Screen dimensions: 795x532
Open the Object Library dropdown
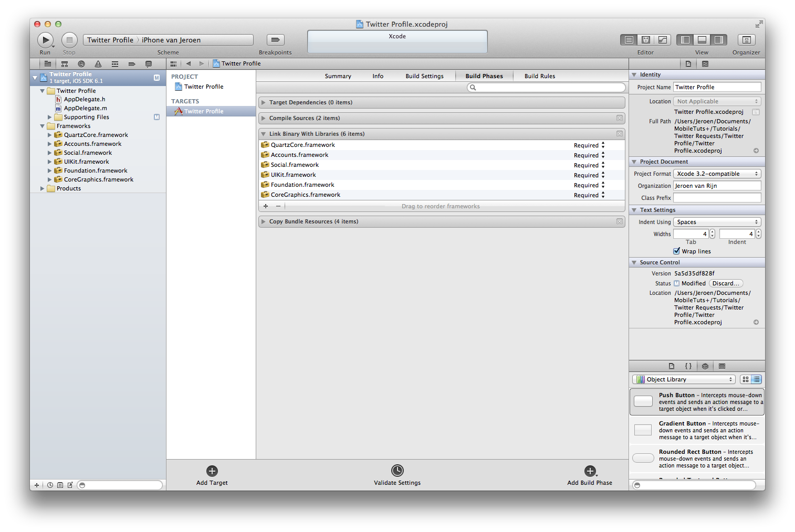coord(683,379)
